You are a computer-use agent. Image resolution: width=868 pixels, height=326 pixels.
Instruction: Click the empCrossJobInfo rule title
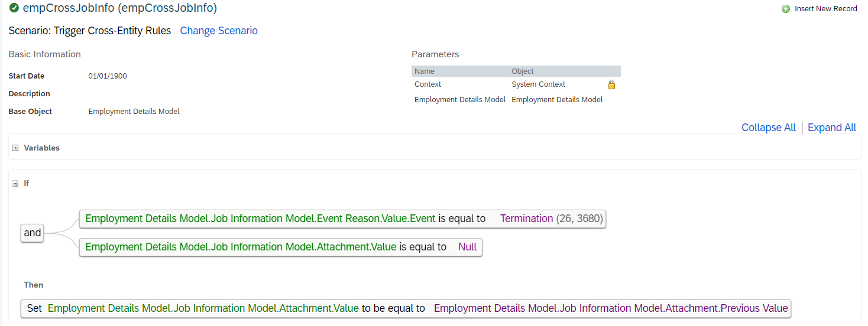120,8
